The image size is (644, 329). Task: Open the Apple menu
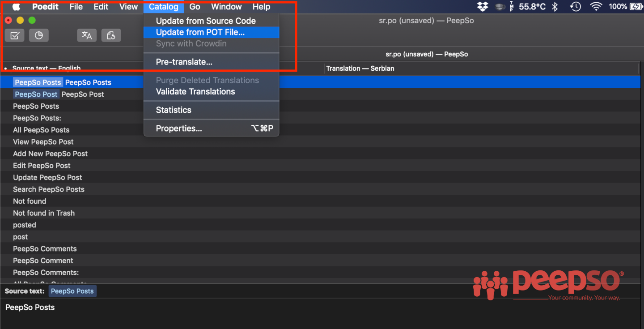(16, 7)
